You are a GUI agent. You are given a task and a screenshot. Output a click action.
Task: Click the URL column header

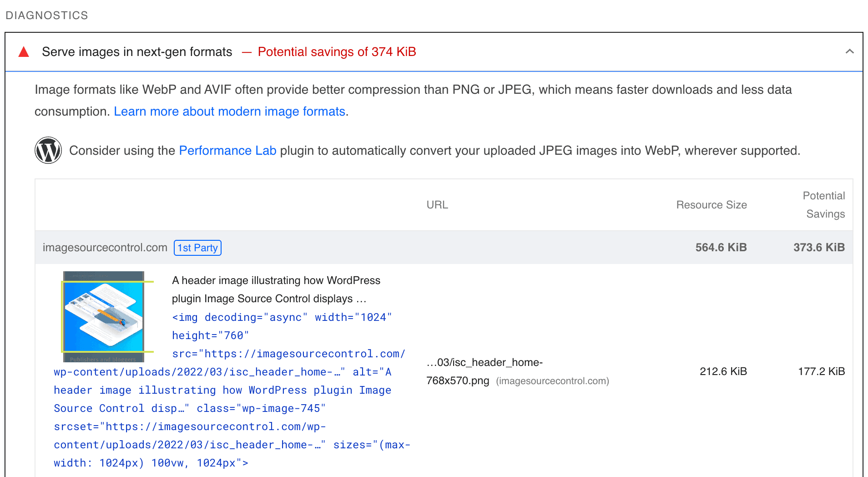[437, 205]
